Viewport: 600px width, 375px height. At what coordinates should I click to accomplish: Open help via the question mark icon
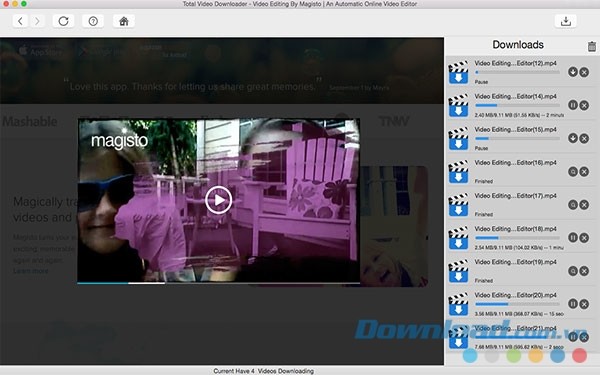[93, 21]
